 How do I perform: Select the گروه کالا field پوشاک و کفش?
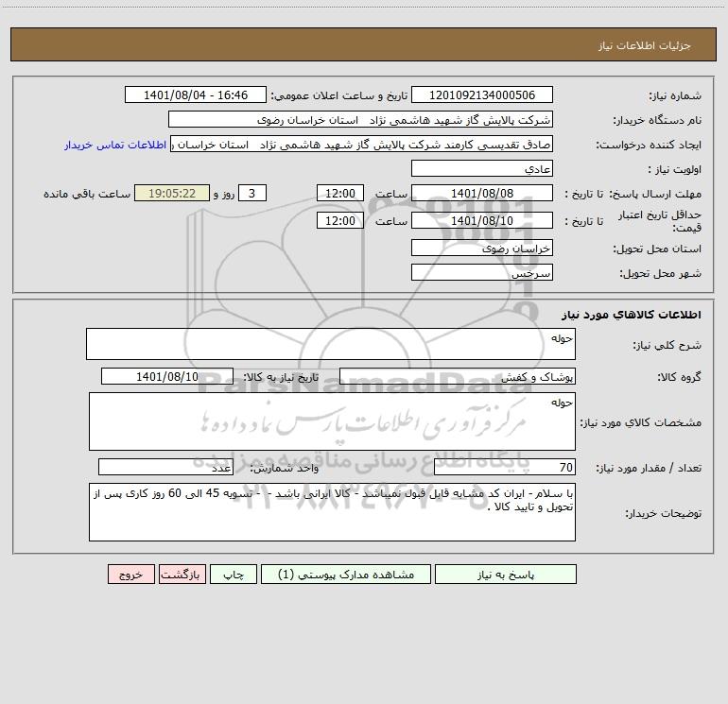click(458, 376)
